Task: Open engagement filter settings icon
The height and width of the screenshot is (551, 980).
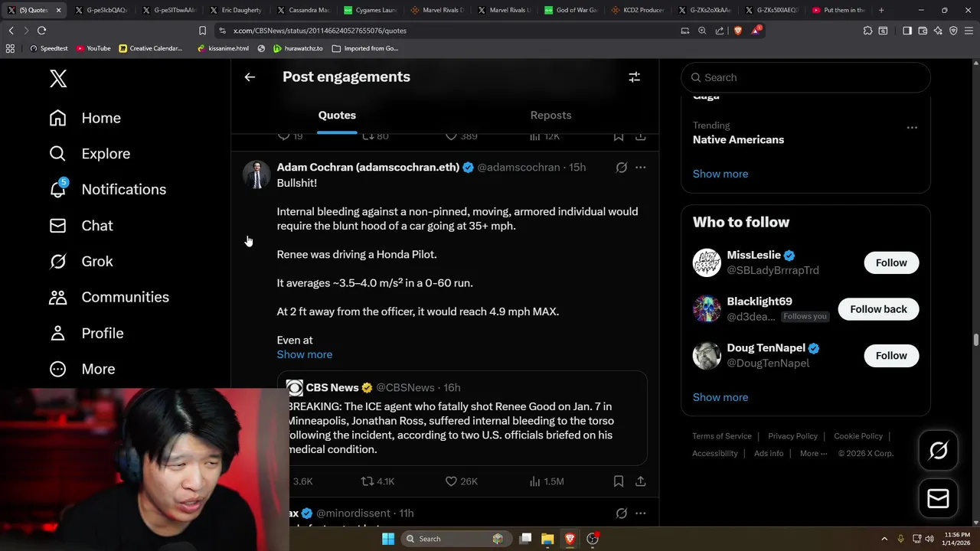Action: 634,77
